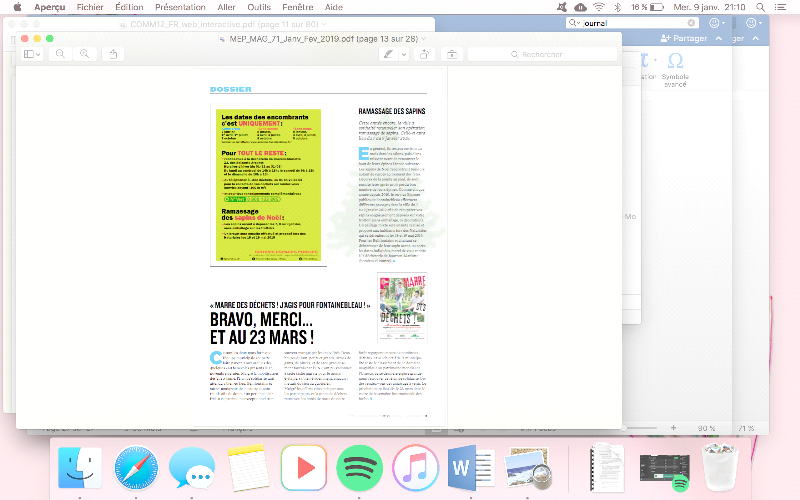This screenshot has height=500, width=800.
Task: Open the Outils menu in menu bar
Action: 259,7
